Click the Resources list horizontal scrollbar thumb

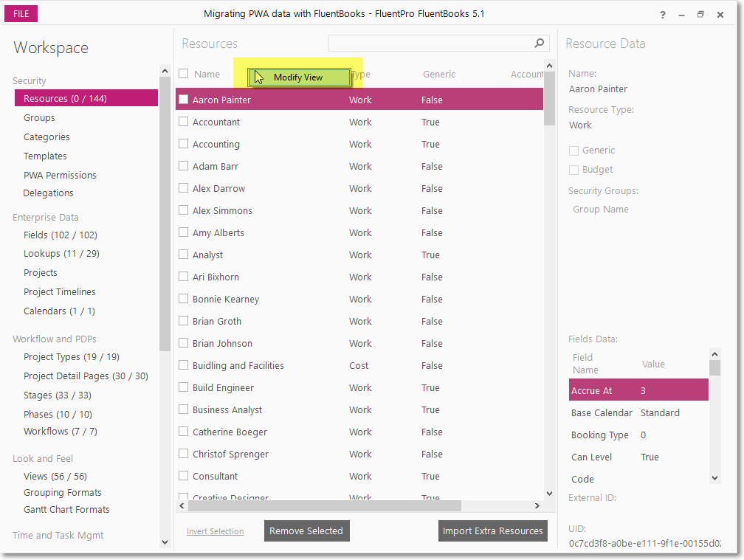click(x=325, y=506)
